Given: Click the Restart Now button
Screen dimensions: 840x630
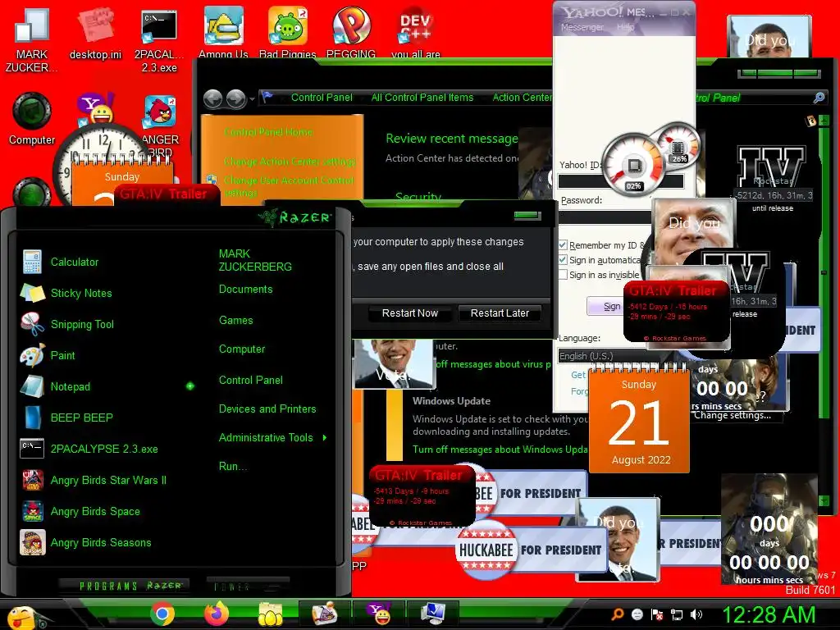Looking at the screenshot, I should tap(410, 313).
